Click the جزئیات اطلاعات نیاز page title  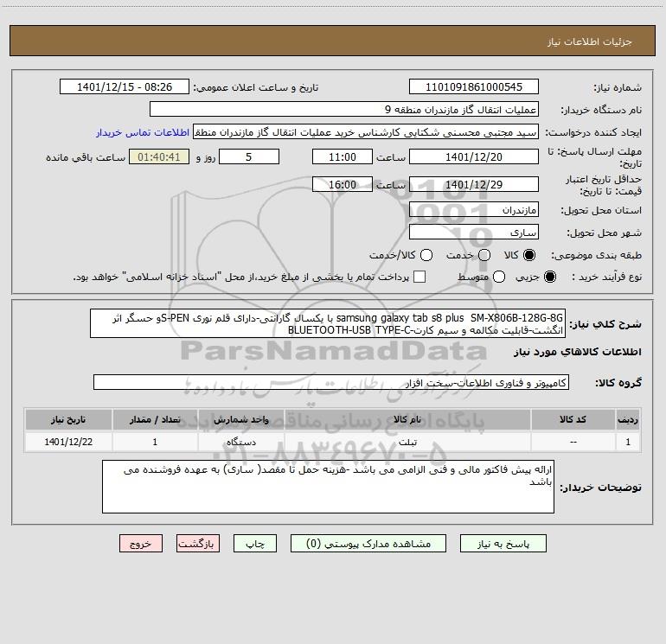589,41
